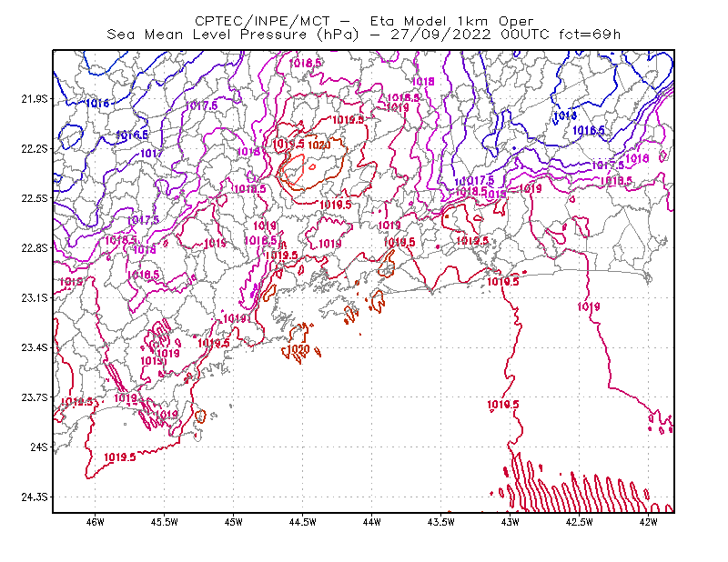The width and height of the screenshot is (728, 562).
Task: Click the blue 1016 contour label near 21.9S
Action: pos(97,103)
